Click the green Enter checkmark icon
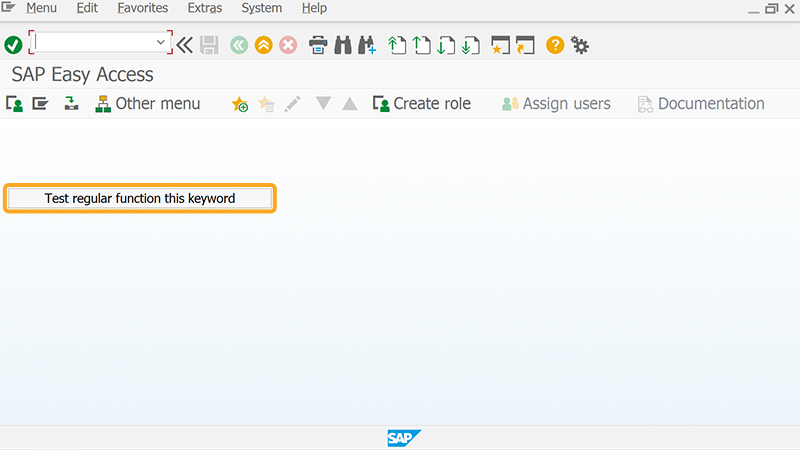This screenshot has height=450, width=800. point(13,45)
